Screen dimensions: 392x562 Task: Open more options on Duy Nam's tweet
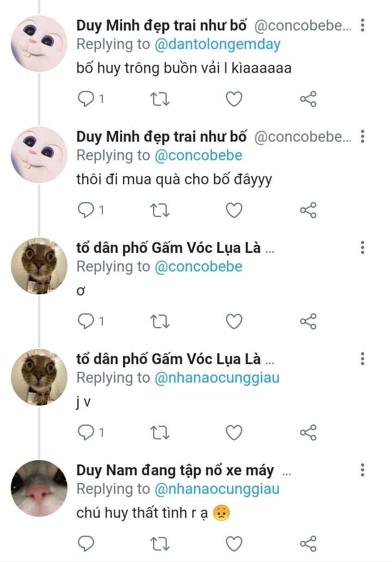363,469
